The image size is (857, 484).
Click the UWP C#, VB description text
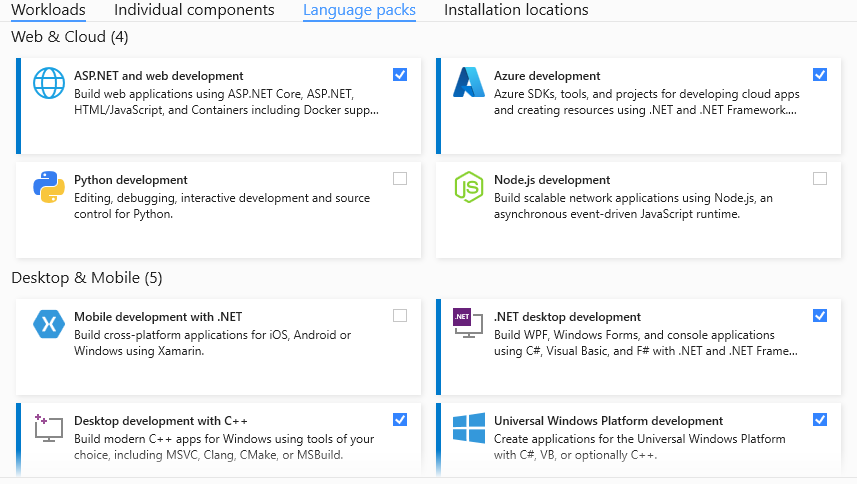point(639,447)
